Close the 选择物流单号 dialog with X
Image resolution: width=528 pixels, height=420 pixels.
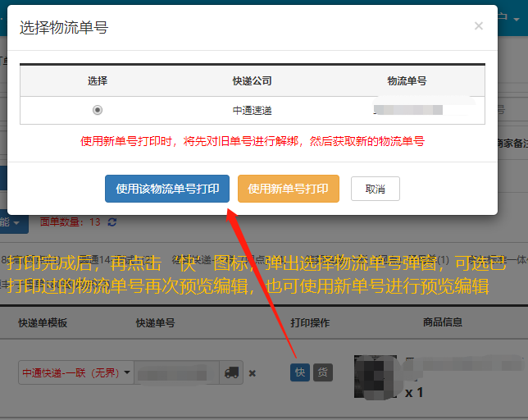pos(479,26)
